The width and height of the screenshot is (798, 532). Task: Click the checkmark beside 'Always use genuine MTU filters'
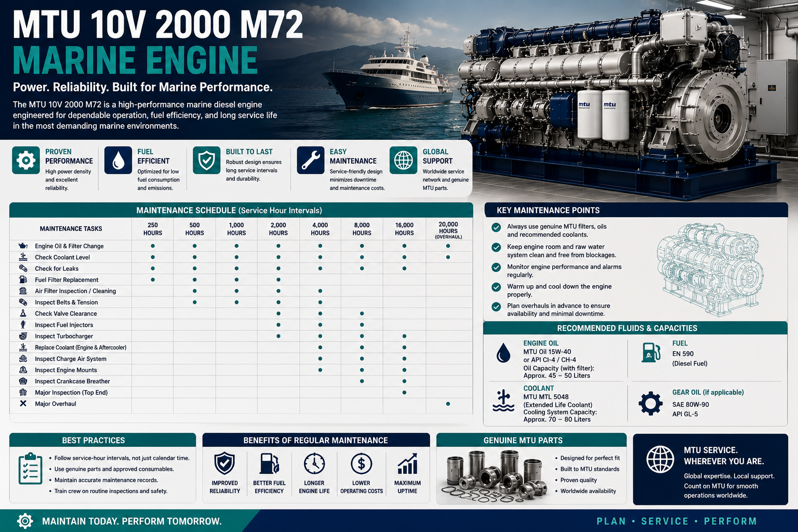click(496, 227)
